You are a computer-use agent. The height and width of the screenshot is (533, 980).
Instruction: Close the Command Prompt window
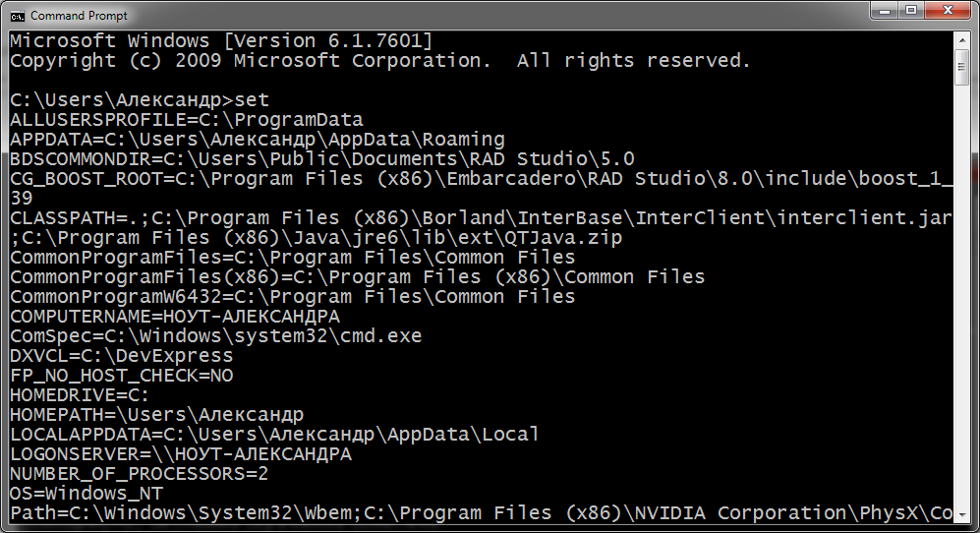(x=948, y=11)
